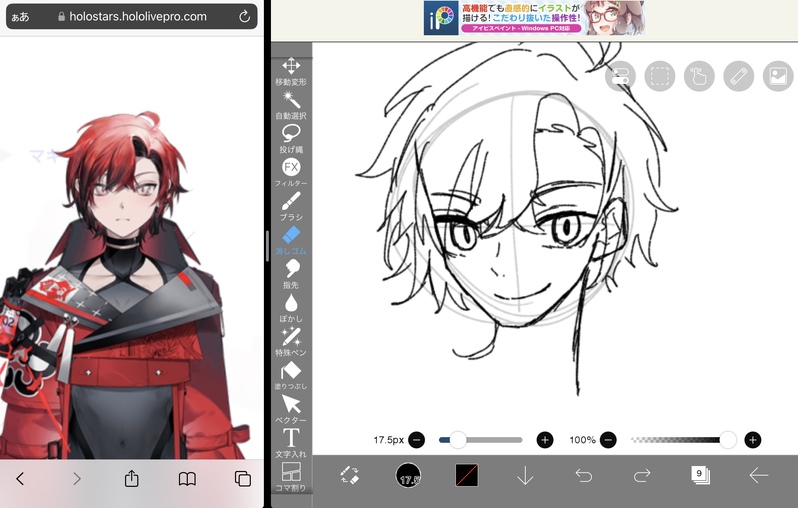This screenshot has height=508, width=798.
Task: Open the ruler tool circular button
Action: point(738,76)
